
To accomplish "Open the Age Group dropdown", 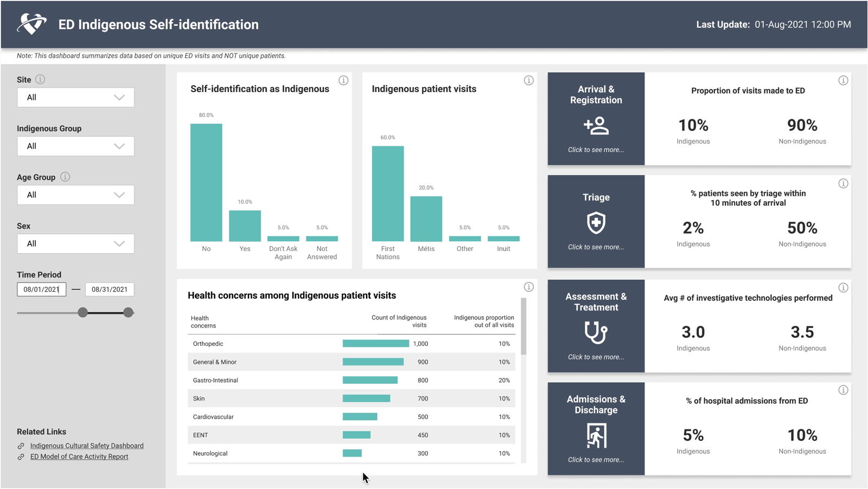I will pos(75,195).
